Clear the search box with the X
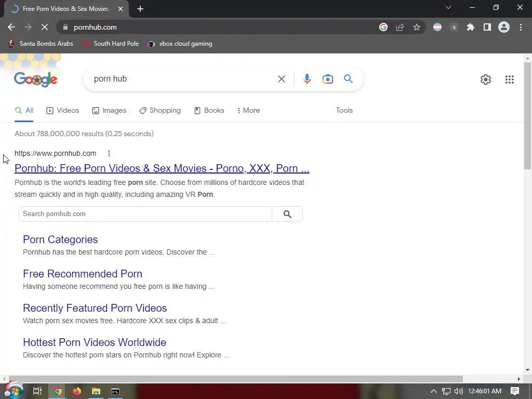532x399 pixels. tap(281, 79)
